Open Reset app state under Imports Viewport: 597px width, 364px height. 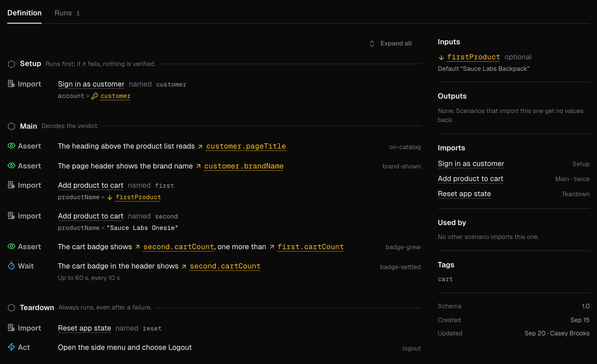[464, 194]
